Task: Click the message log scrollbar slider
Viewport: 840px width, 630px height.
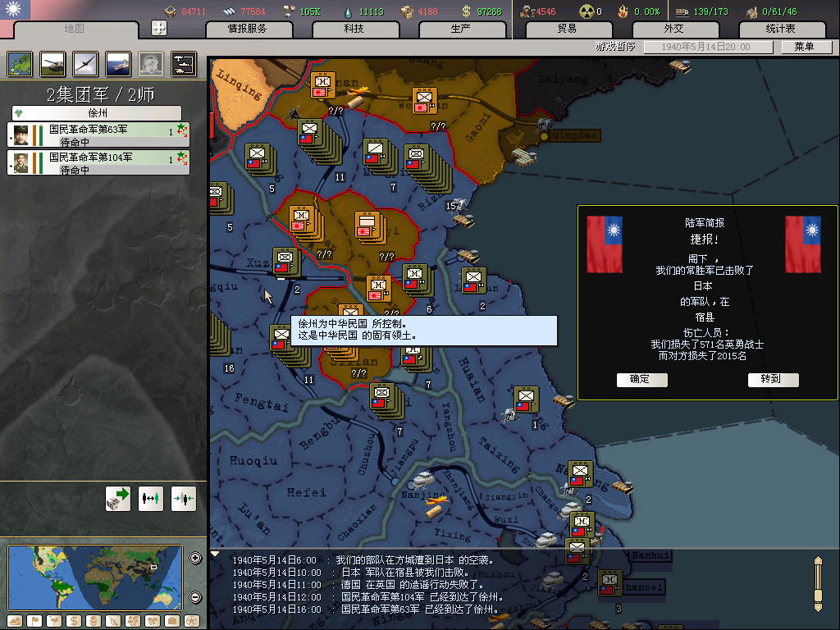Action: pyautogui.click(x=817, y=583)
